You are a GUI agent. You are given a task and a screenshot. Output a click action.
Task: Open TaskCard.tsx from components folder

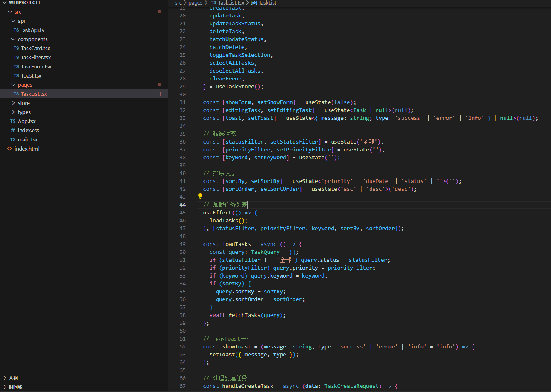point(35,48)
